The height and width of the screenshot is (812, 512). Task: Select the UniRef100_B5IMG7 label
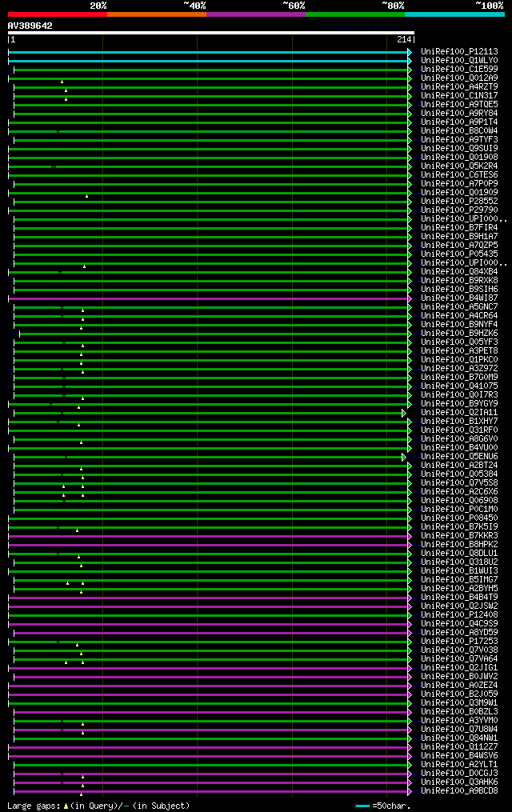click(459, 580)
